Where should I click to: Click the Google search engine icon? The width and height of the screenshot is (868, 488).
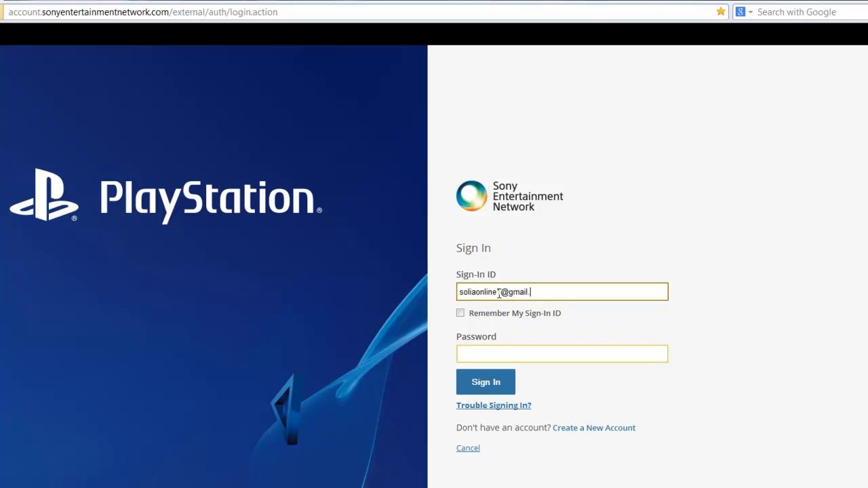point(741,12)
